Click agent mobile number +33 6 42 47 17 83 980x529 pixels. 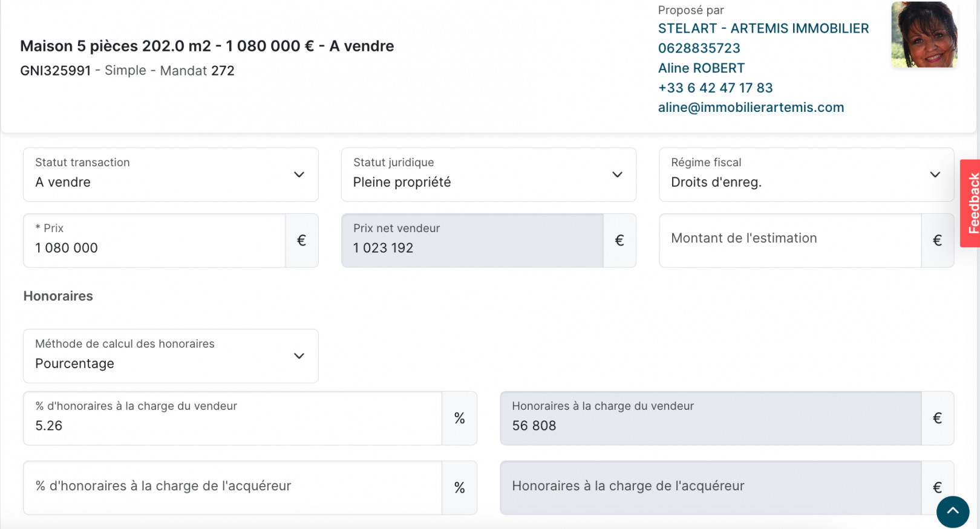coord(715,88)
